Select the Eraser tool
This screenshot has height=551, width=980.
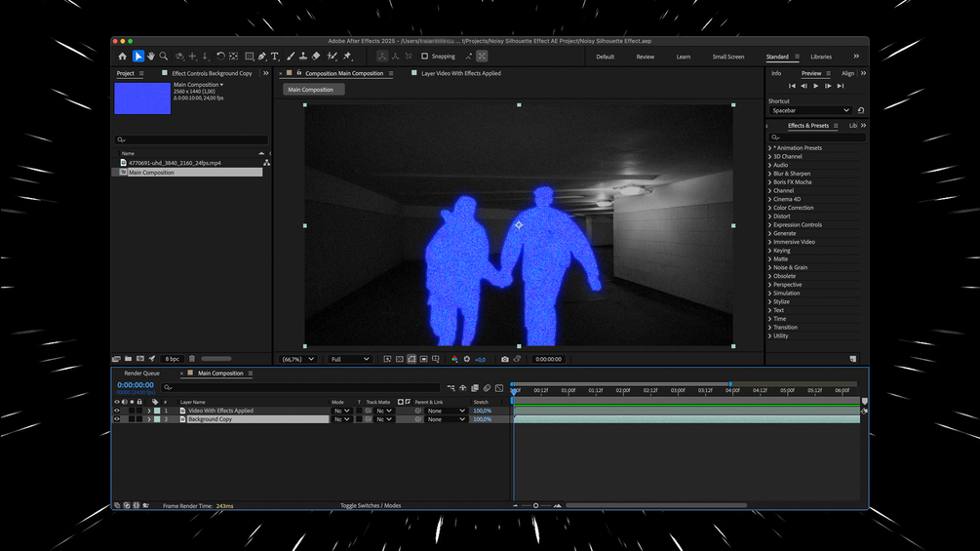click(316, 57)
